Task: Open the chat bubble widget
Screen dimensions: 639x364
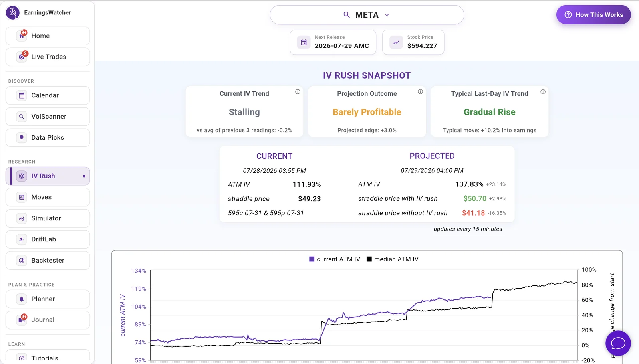Action: coord(618,343)
